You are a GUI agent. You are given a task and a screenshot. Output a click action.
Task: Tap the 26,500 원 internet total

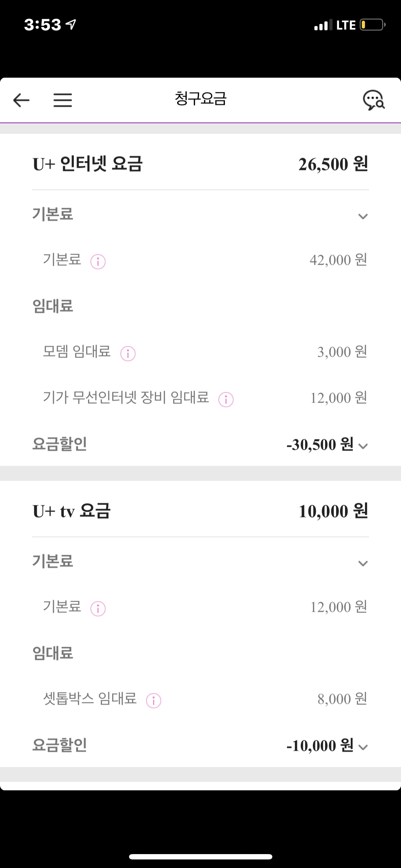pyautogui.click(x=333, y=164)
